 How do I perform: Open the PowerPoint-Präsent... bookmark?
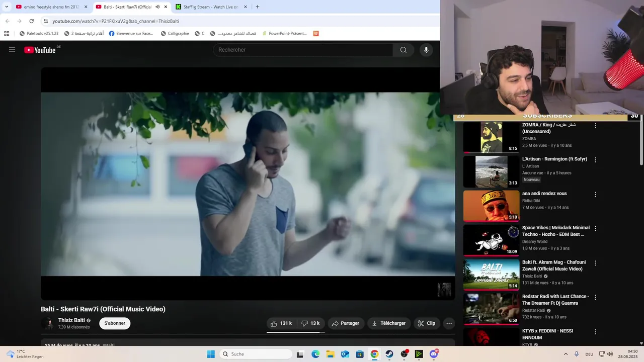pyautogui.click(x=284, y=34)
